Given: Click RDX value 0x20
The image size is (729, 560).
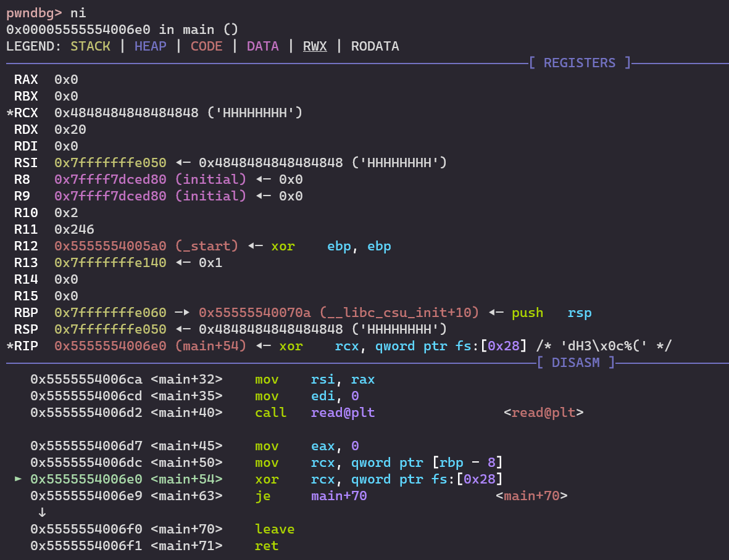Looking at the screenshot, I should 70,130.
